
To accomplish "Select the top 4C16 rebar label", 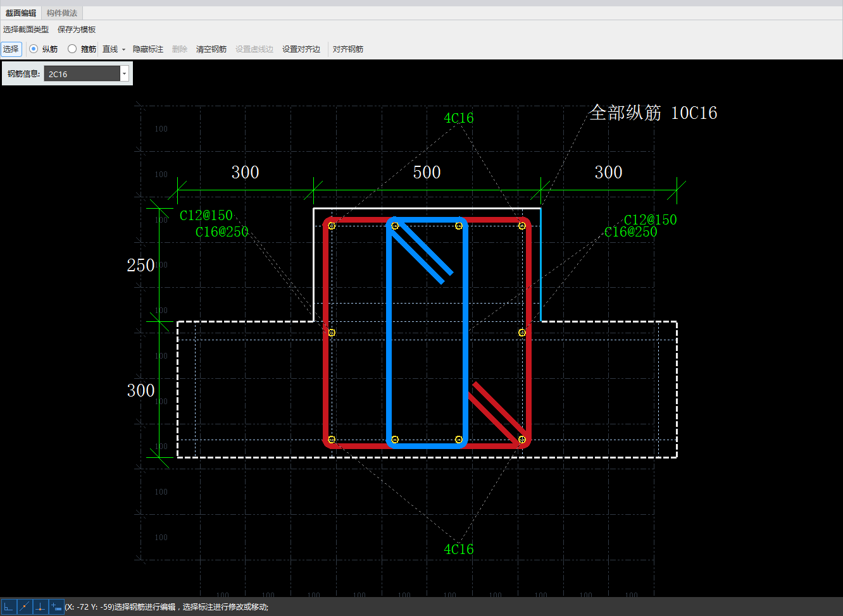I will (459, 118).
